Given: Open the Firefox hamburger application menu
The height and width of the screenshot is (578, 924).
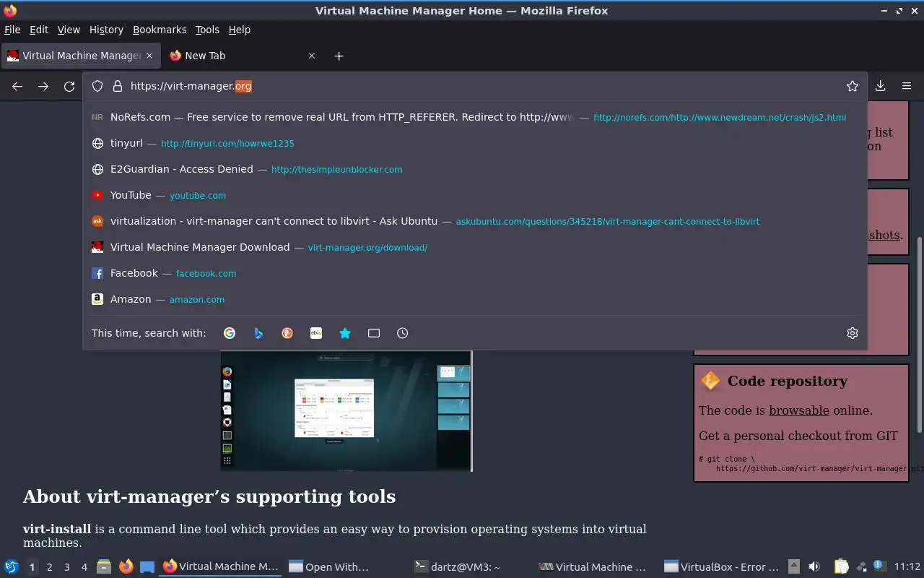Looking at the screenshot, I should coord(907,86).
